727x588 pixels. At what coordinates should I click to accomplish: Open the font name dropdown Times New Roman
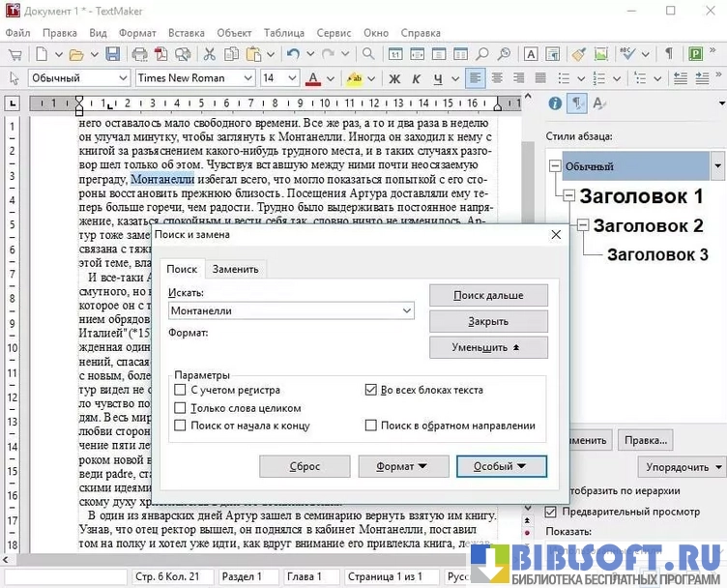[x=247, y=78]
